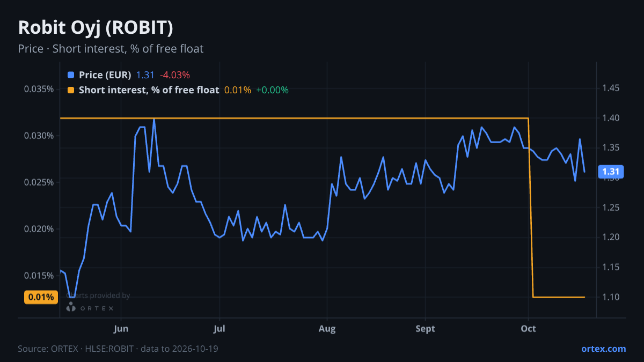This screenshot has width=644, height=362.
Task: Click the 0.020% left axis label
Action: point(39,229)
